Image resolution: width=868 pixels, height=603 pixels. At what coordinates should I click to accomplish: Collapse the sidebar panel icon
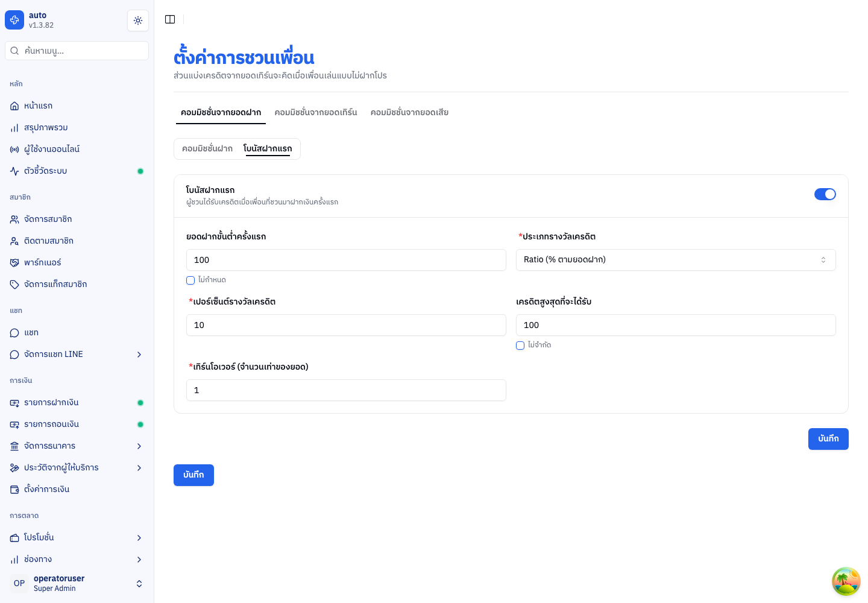[170, 19]
